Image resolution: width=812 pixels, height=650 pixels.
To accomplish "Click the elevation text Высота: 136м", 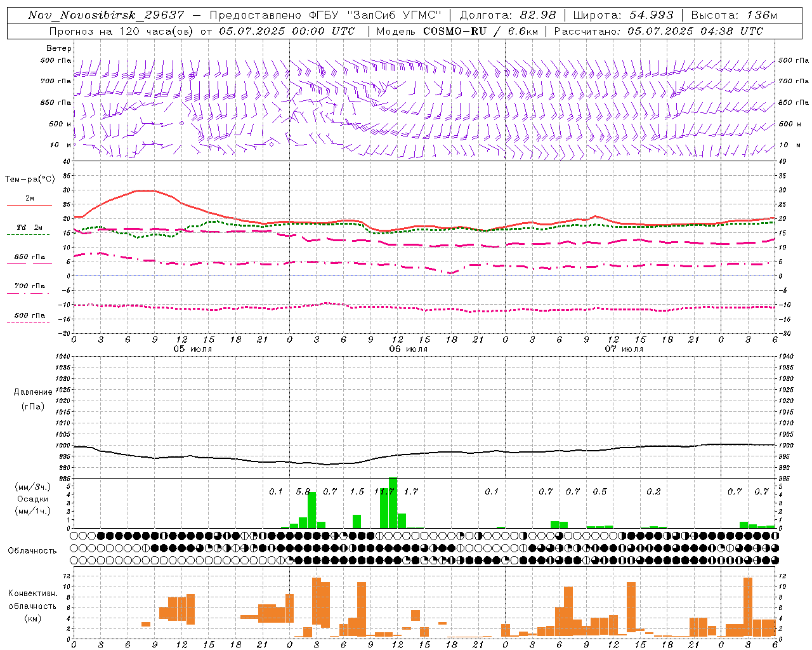I will pyautogui.click(x=734, y=15).
